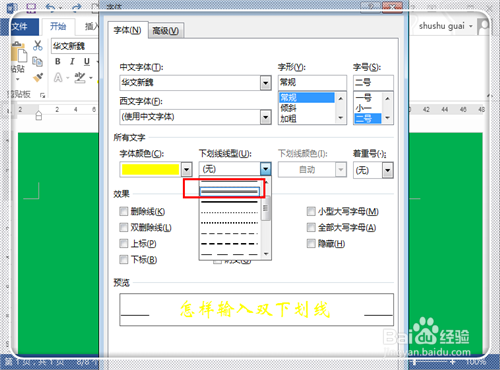Enable the Strikethrough (删除线) checkbox
The width and height of the screenshot is (500, 370).
(123, 211)
